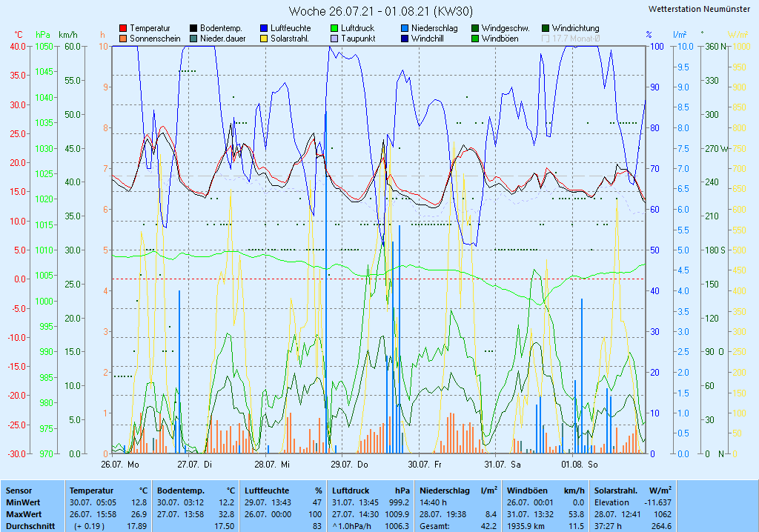The width and height of the screenshot is (759, 532).
Task: Click the green 'hPa' axis unit label
Action: [43, 35]
